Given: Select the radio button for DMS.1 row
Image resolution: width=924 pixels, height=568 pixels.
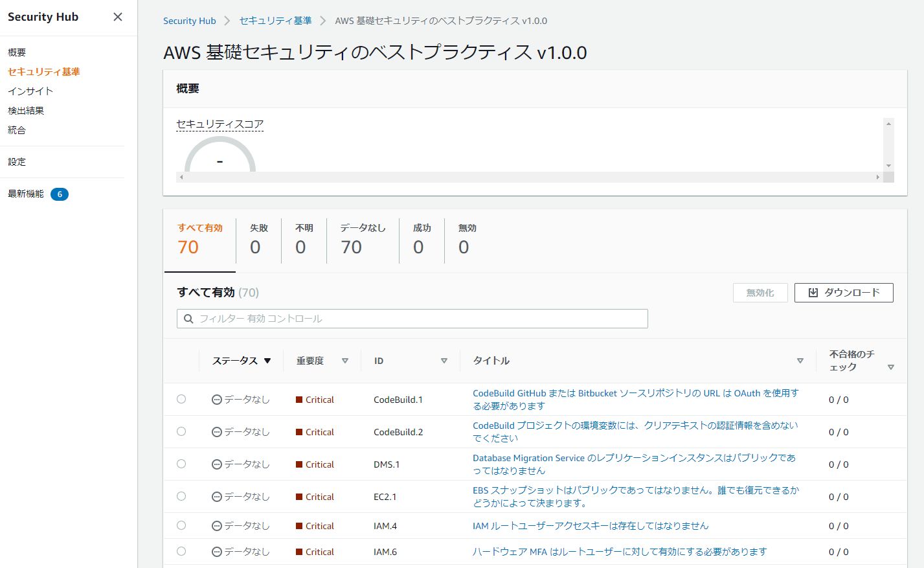Looking at the screenshot, I should [x=181, y=464].
